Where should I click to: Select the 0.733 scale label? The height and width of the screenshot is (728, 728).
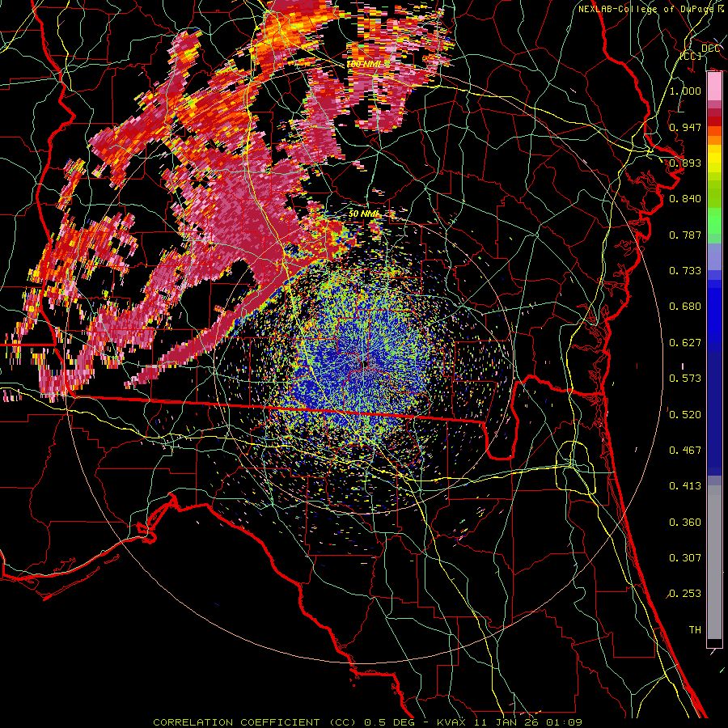(685, 271)
